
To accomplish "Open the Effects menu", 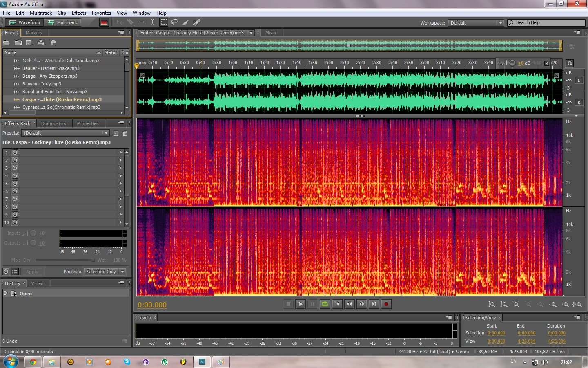I will click(79, 13).
